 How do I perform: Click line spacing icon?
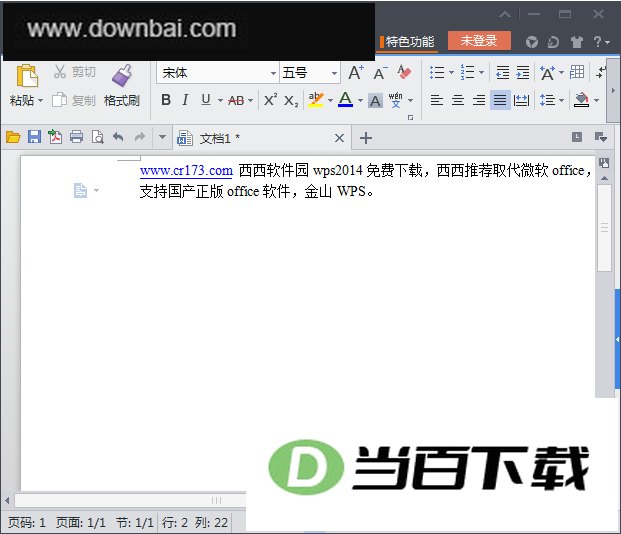coord(547,100)
